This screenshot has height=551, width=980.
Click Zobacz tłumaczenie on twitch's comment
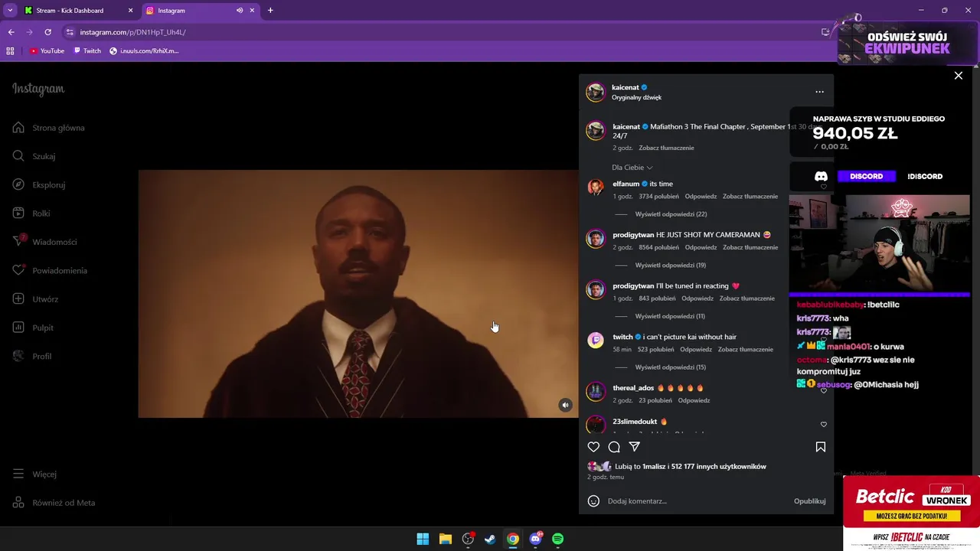point(746,350)
